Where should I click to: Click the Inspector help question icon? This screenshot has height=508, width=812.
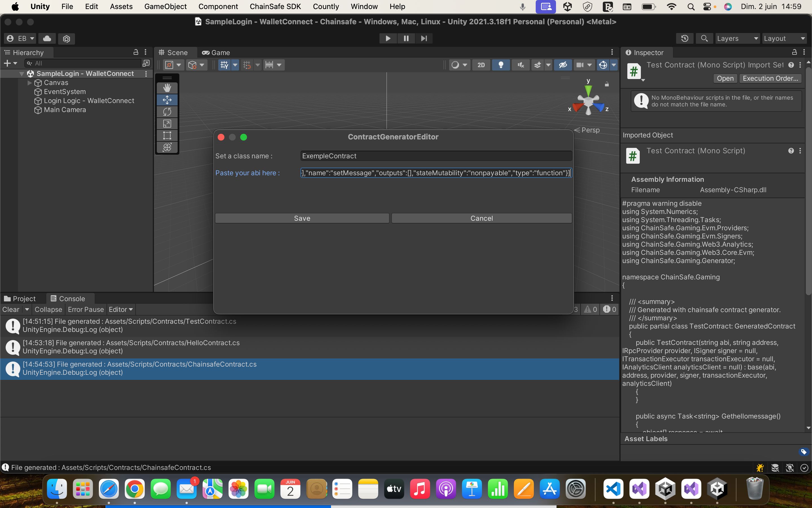(791, 65)
